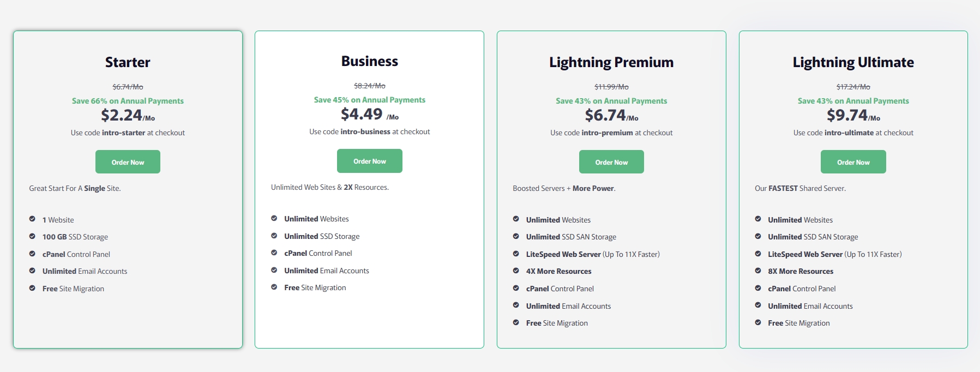Click checkmark icon beside Starter's 1 Website
Viewport: 980px width, 372px height.
point(32,219)
